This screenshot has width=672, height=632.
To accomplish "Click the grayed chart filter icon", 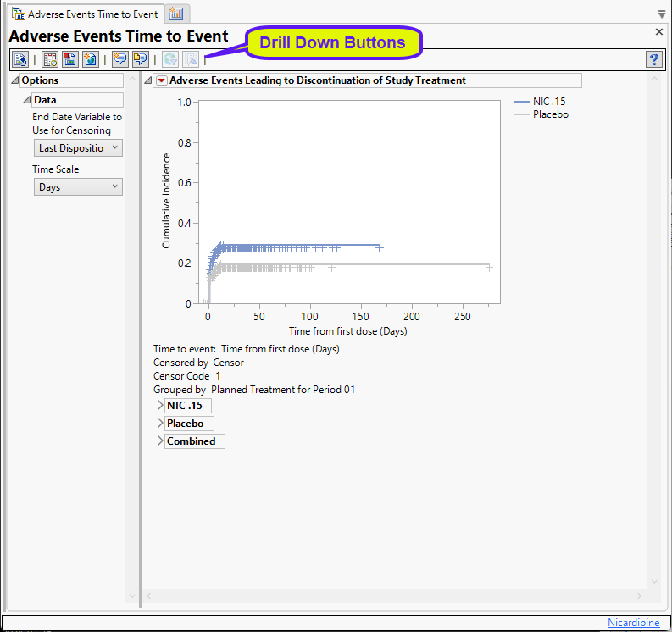I will tap(191, 59).
